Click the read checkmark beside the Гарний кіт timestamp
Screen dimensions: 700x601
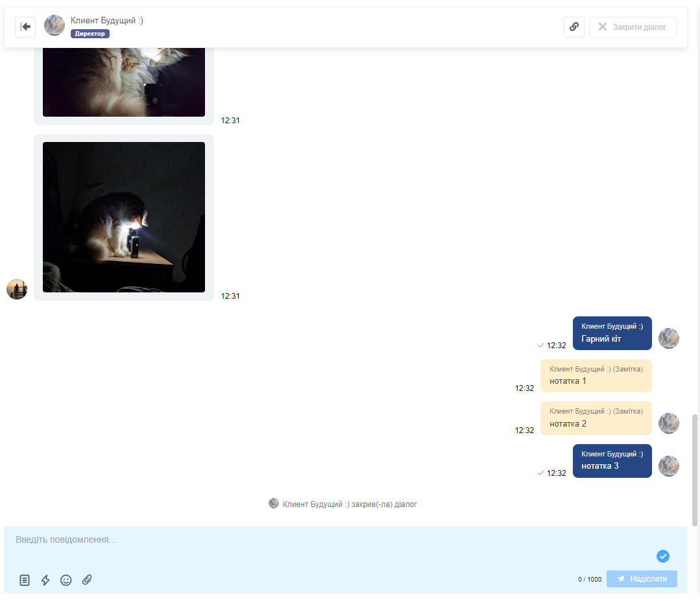coord(540,346)
